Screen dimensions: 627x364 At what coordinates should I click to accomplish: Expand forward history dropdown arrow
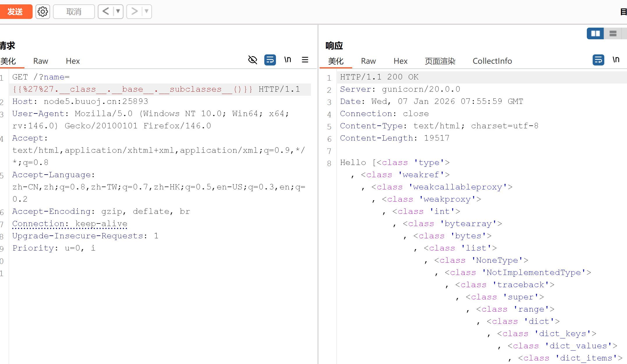click(146, 12)
